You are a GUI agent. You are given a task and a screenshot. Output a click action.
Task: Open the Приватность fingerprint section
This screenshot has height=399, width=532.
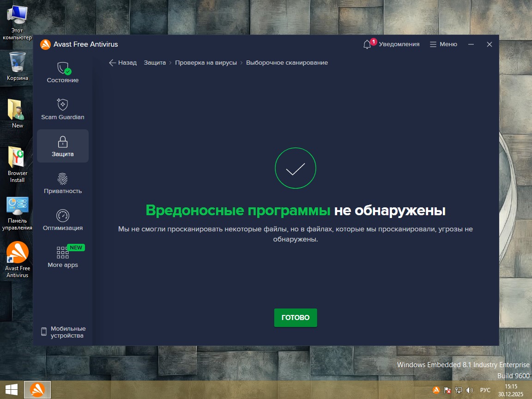coord(63,179)
